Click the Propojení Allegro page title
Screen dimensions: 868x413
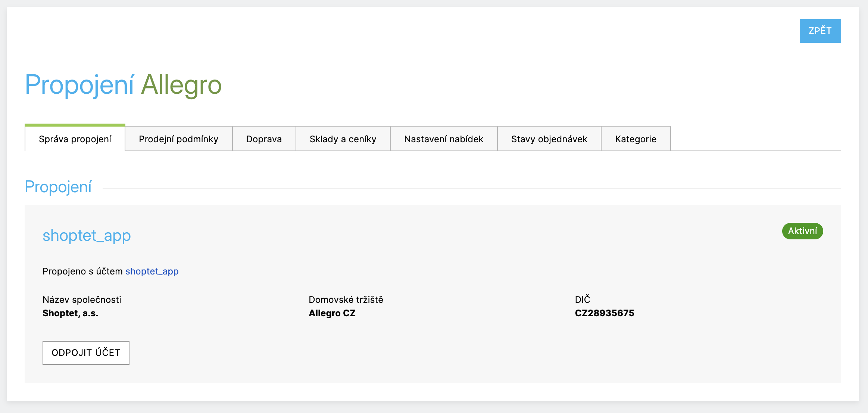(x=123, y=85)
